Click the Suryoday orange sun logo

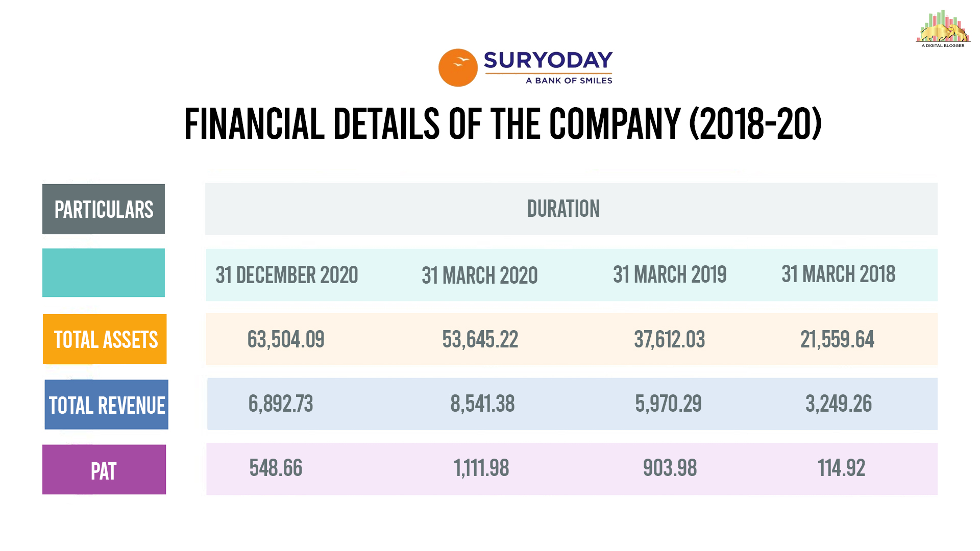click(458, 68)
